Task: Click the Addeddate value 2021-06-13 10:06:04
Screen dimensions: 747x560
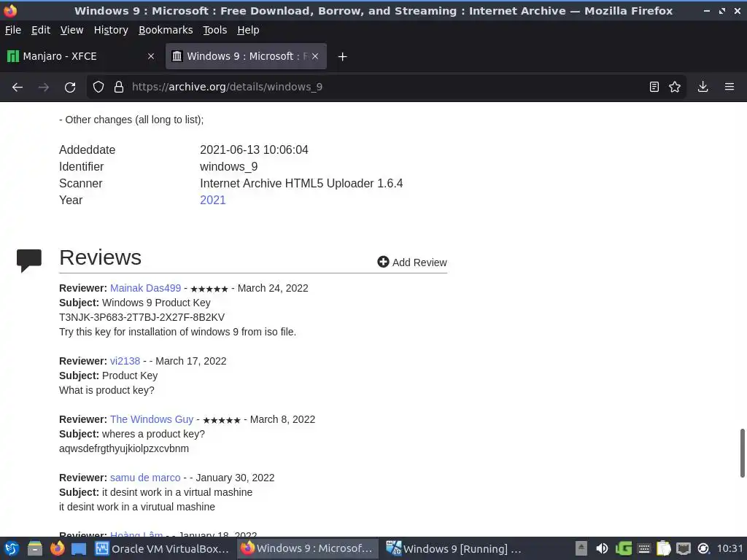Action: [254, 149]
